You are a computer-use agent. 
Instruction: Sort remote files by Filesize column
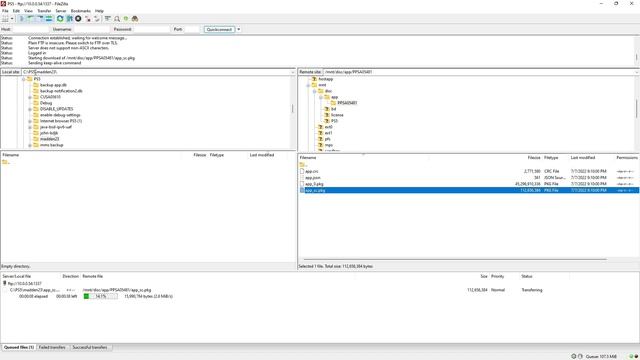(533, 158)
